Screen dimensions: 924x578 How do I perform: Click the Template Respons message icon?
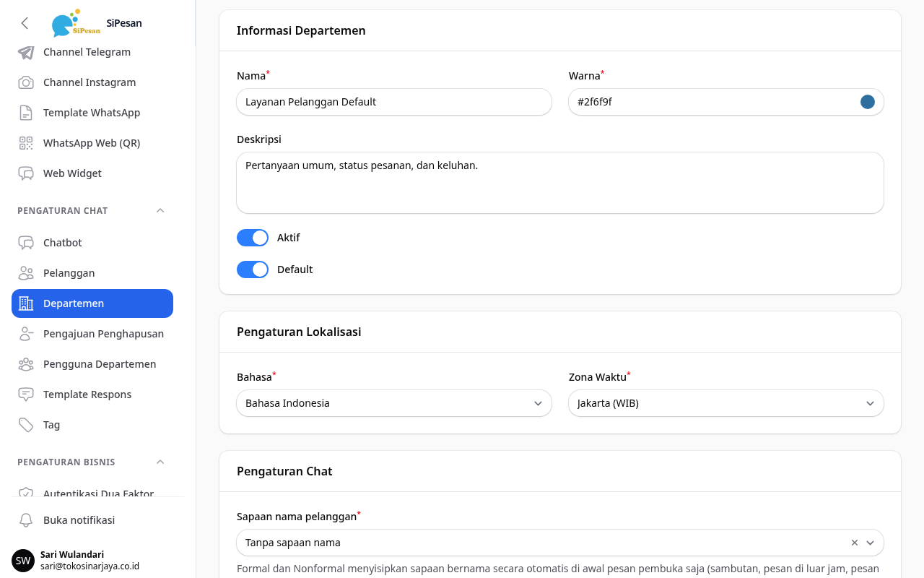(26, 394)
